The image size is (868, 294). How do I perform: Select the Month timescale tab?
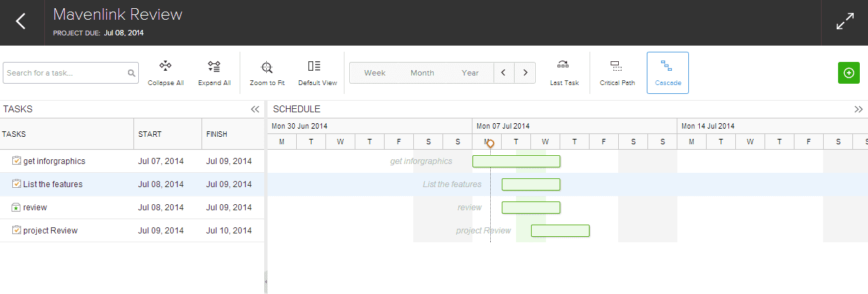[422, 73]
